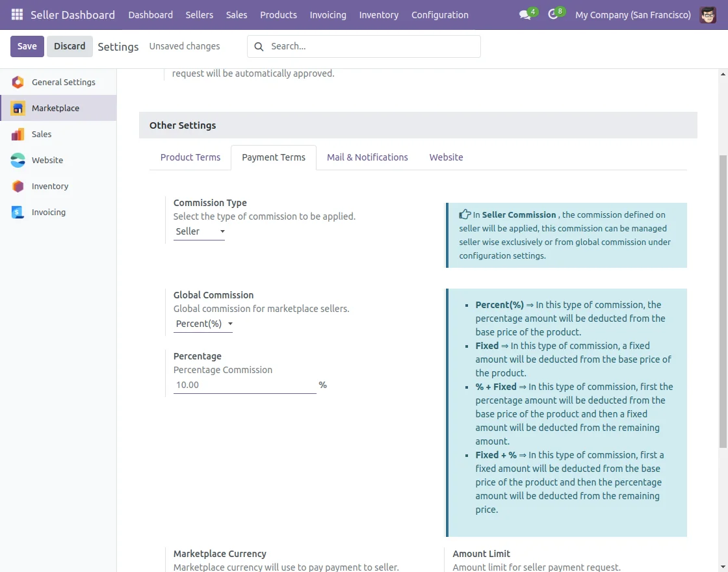Click the Save button
Screen dimensions: 728x572
[x=27, y=46]
